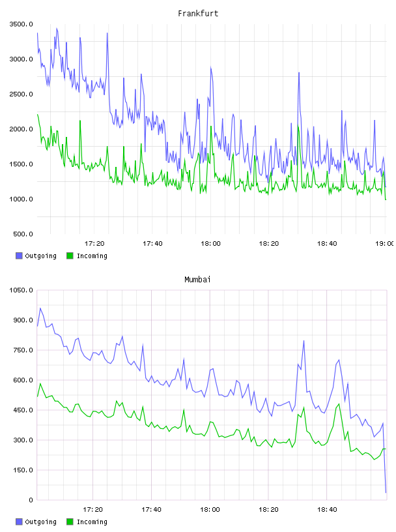Click the 19:00 time label on Frankfurt chart
This screenshot has height=532, width=396.
(385, 243)
